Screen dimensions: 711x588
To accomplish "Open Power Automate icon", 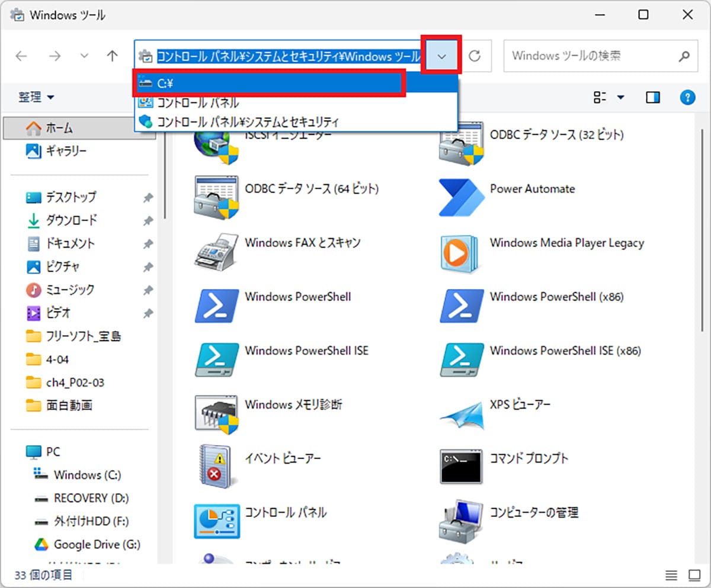I will (461, 197).
